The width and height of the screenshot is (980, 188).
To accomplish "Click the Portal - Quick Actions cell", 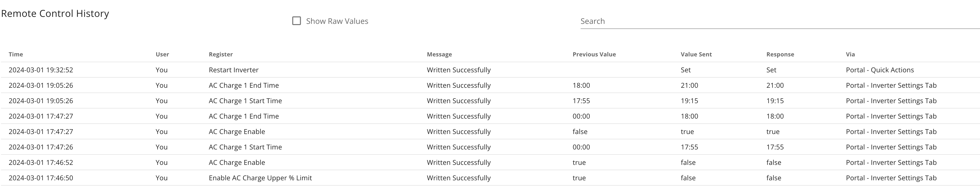I will [x=879, y=70].
